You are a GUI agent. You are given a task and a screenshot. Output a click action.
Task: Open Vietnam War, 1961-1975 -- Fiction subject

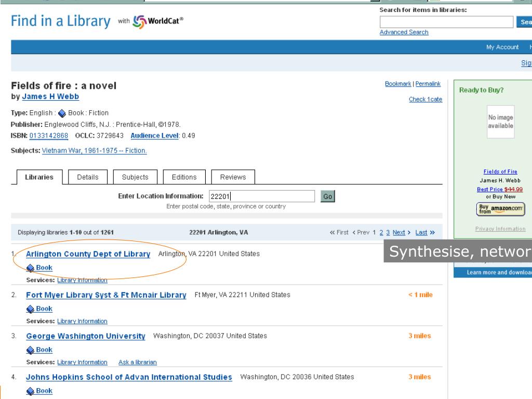(x=95, y=151)
